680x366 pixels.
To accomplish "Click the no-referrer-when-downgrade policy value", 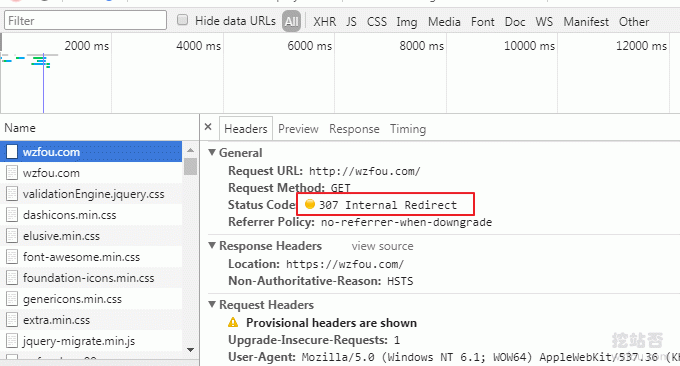I will click(406, 222).
